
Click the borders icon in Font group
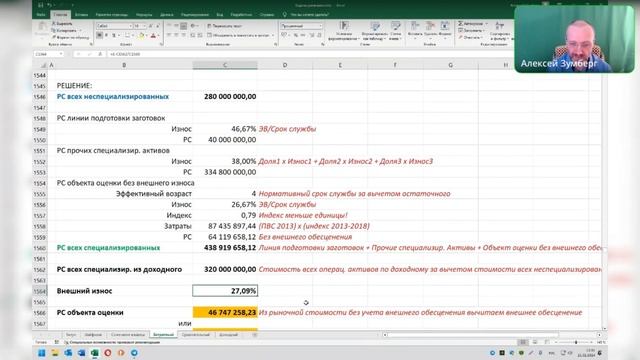127,36
